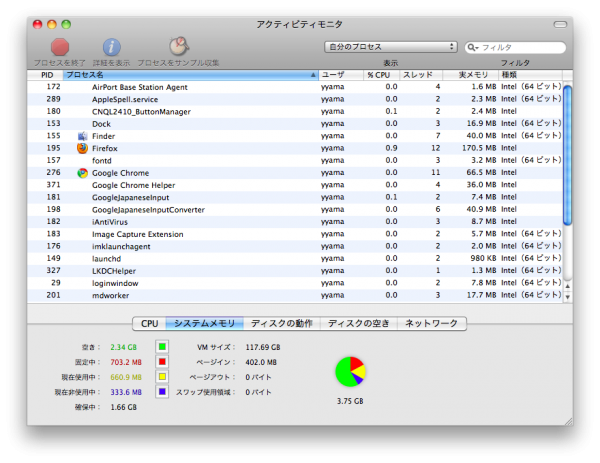Image resolution: width=600 pixels, height=463 pixels.
Task: Select the AppleSpell.service process
Action: click(295, 99)
